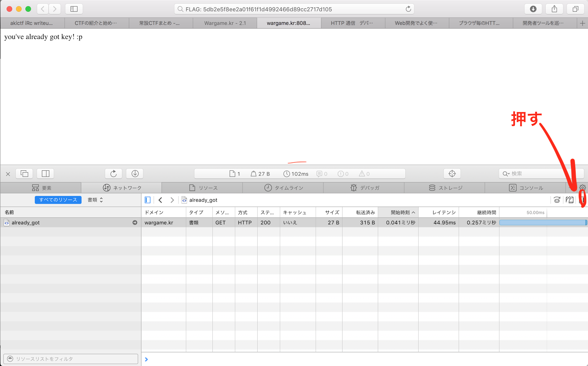Switch to the ネットワーク tab
588x366 pixels.
[x=122, y=188]
